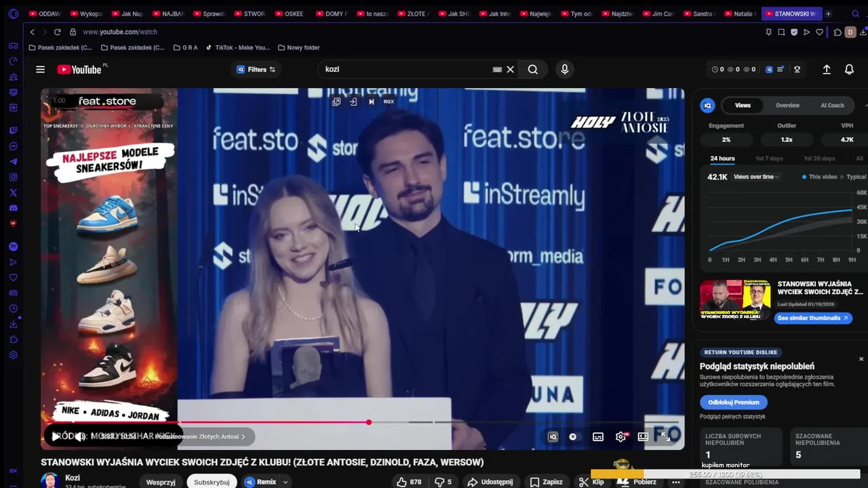Viewport: 868px width, 488px height.
Task: Toggle the This video chart series
Action: [820, 177]
